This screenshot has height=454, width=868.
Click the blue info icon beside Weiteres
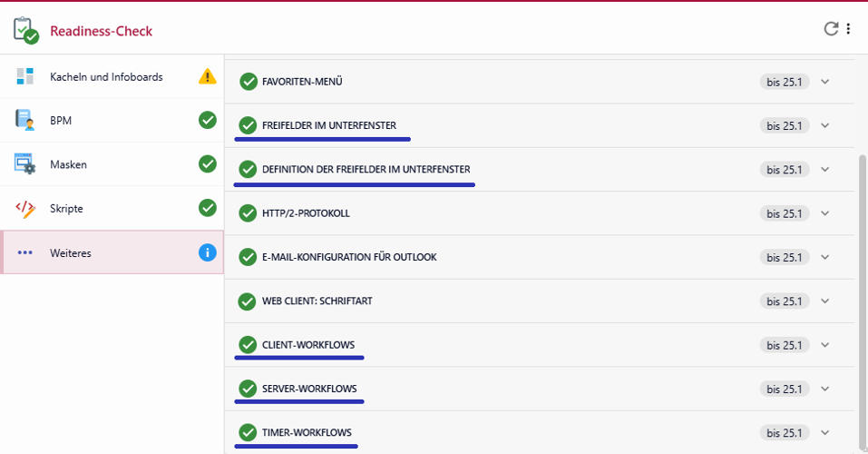[208, 252]
